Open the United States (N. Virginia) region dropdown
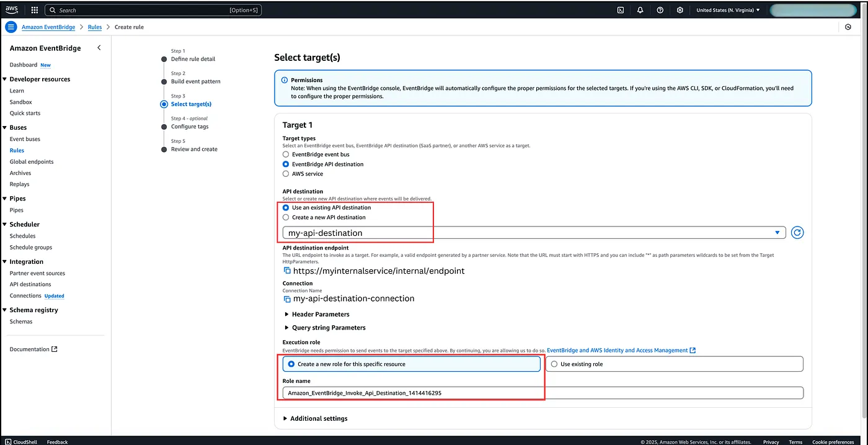This screenshot has width=868, height=445. click(x=728, y=10)
